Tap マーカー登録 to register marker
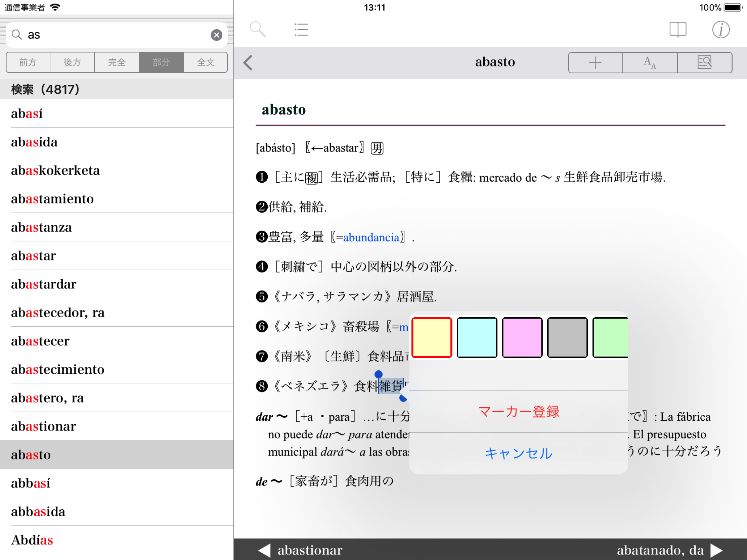 (x=518, y=412)
